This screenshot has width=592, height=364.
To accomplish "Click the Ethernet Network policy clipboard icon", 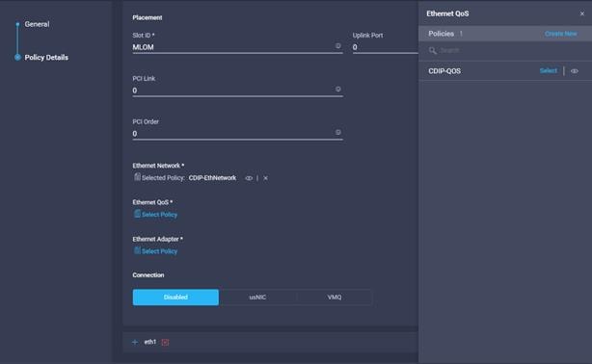I will click(137, 177).
